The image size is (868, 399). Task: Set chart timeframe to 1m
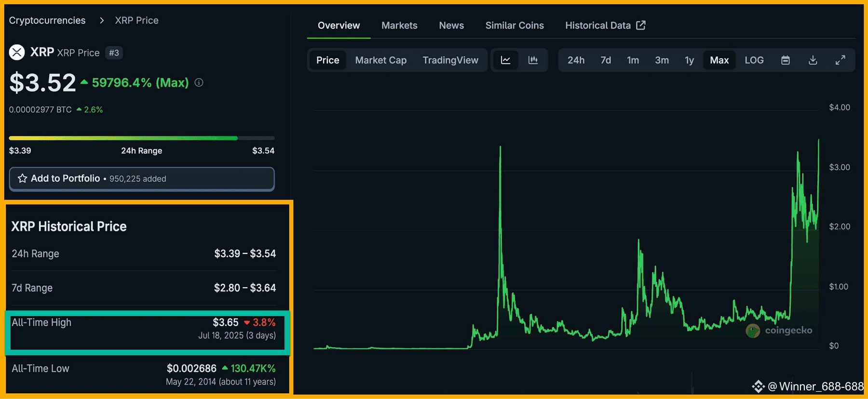click(633, 60)
